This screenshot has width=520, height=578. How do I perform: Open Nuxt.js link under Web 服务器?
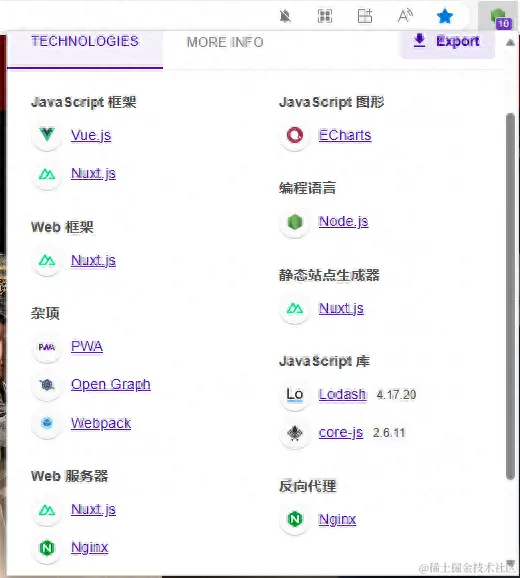93,509
